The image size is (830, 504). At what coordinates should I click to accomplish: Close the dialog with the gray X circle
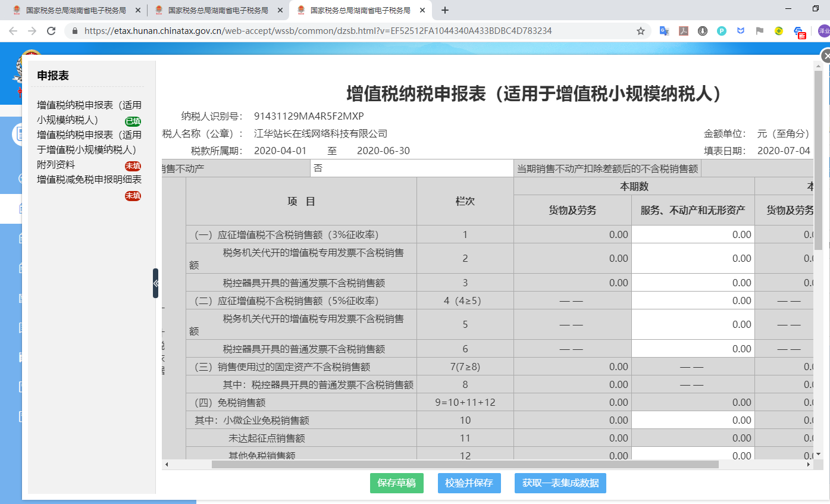click(x=825, y=56)
